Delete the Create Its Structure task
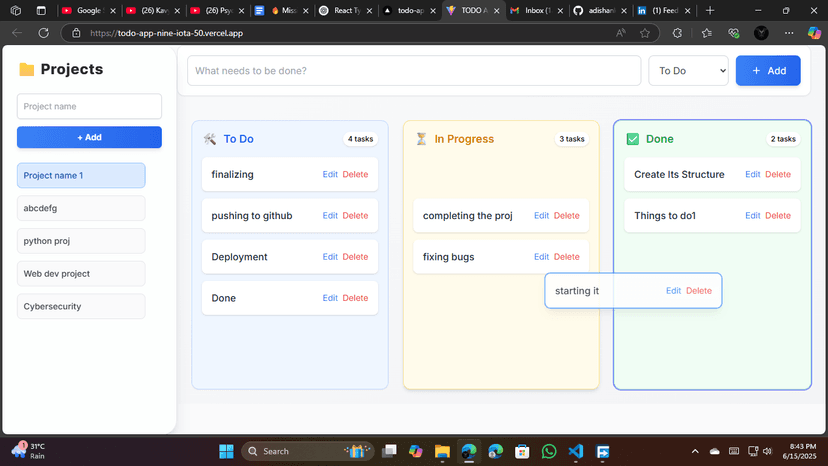The height and width of the screenshot is (466, 828). tap(778, 174)
